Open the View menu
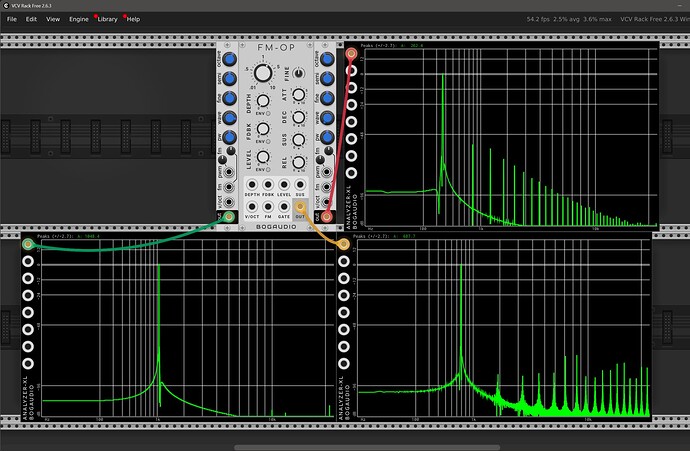This screenshot has height=451, width=690. point(53,19)
